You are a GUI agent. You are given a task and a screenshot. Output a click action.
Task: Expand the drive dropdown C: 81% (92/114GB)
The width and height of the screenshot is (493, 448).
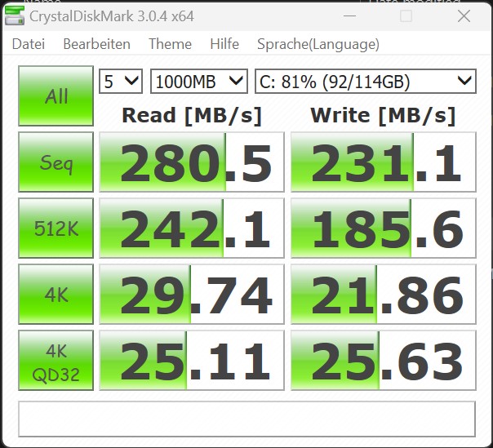[x=366, y=82]
